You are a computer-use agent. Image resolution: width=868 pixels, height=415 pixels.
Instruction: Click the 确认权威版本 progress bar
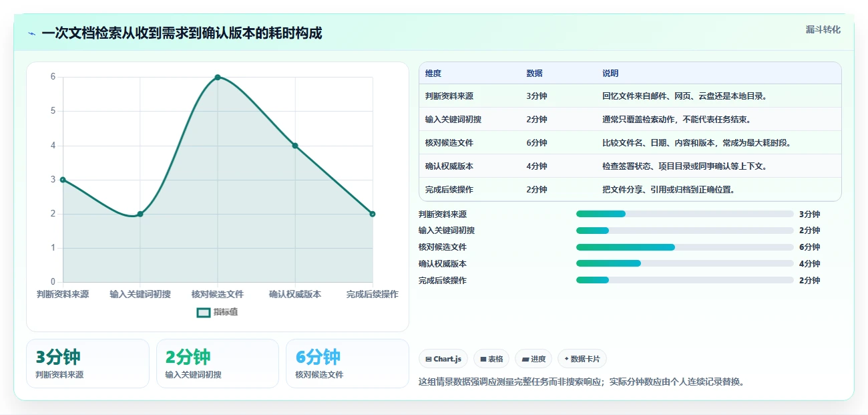coord(684,263)
